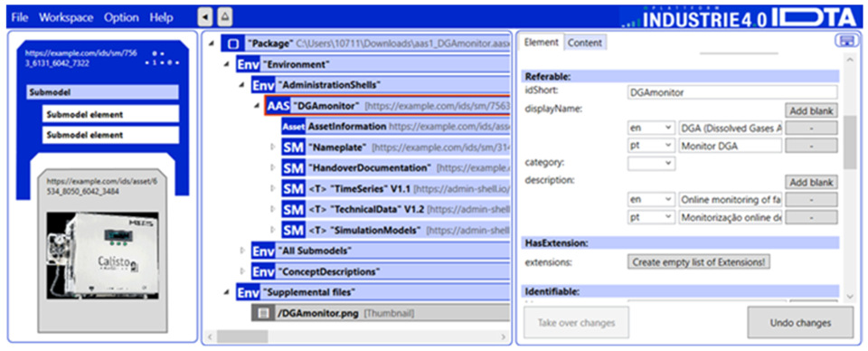Screen dimensions: 868x351
Task: Click the SM icon beside Nameplate
Action: coord(293,147)
